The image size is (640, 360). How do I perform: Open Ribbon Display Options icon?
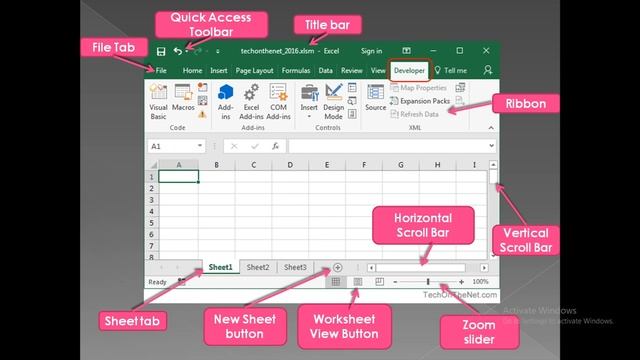(406, 51)
